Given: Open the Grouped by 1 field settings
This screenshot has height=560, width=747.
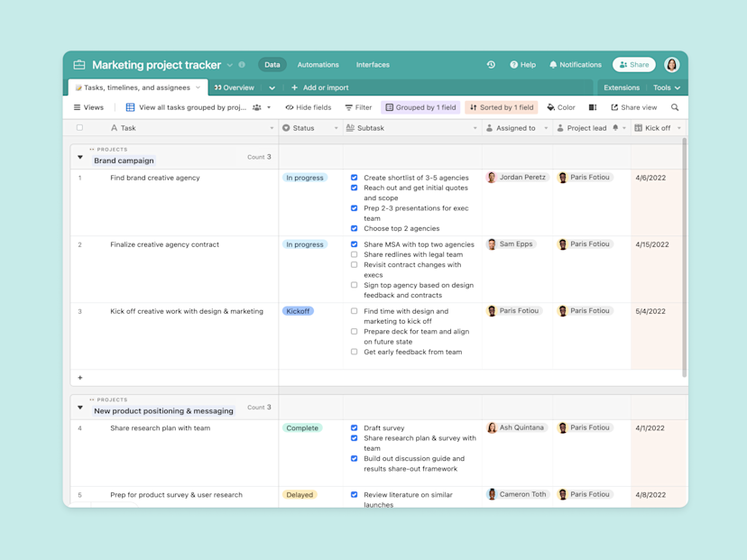Looking at the screenshot, I should tap(420, 106).
